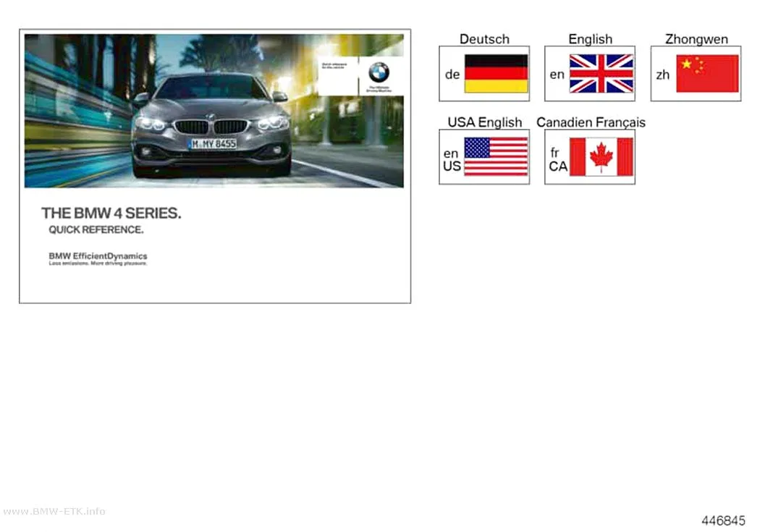Click the 'de' language code
Image resolution: width=760 pixels, height=532 pixels.
[x=452, y=75]
